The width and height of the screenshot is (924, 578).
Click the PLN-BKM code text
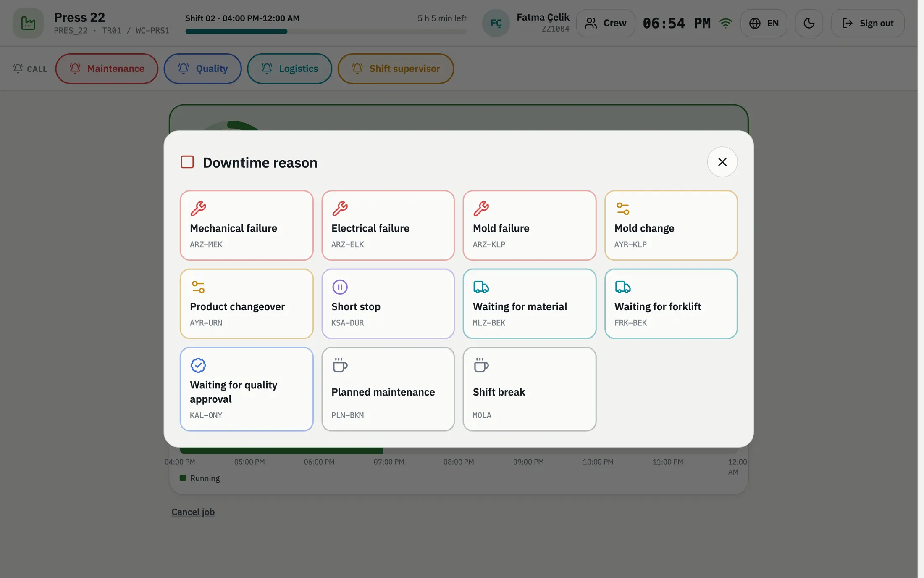347,415
